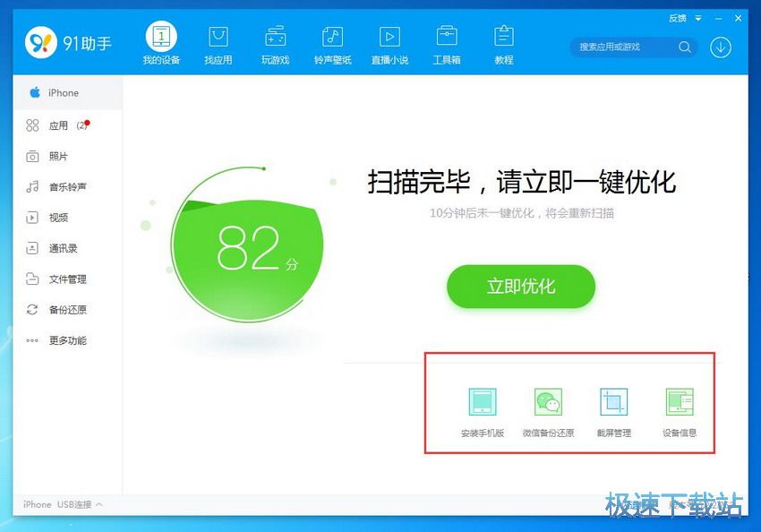Open the 截屏管理 icon

pos(614,402)
